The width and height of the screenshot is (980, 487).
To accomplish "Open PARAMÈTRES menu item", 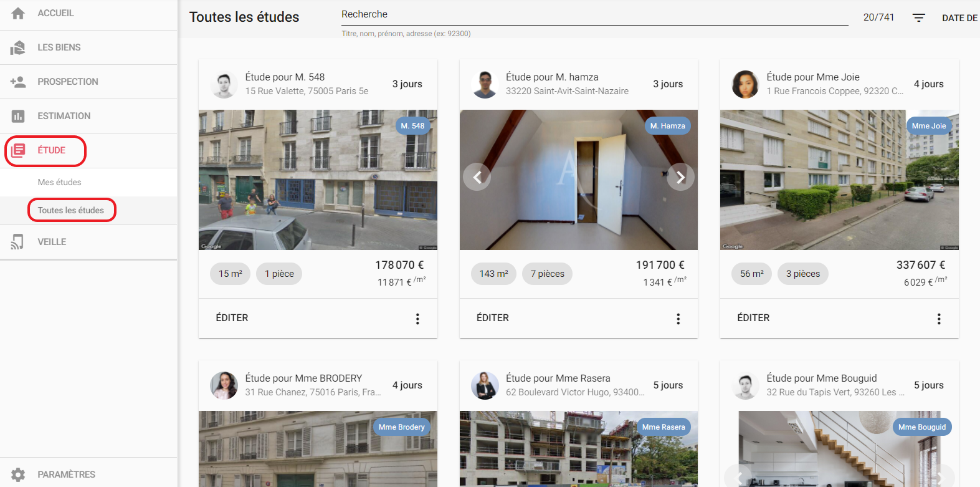I will [x=88, y=475].
